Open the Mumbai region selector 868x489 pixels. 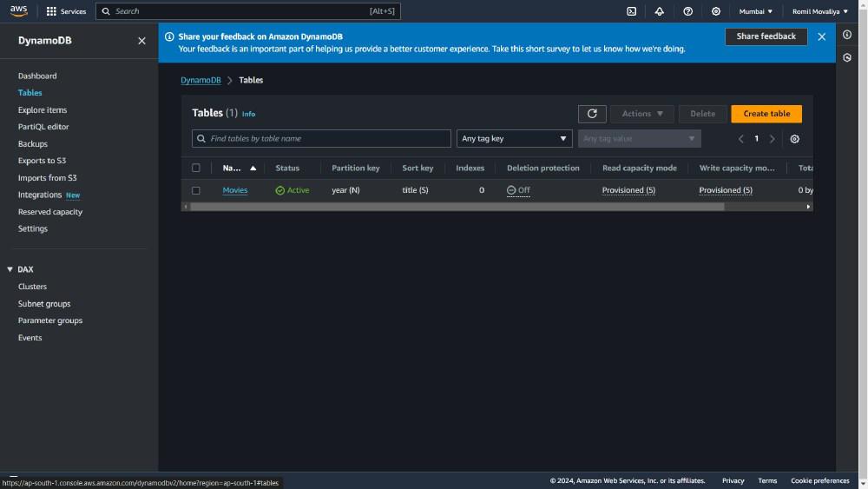coord(755,11)
